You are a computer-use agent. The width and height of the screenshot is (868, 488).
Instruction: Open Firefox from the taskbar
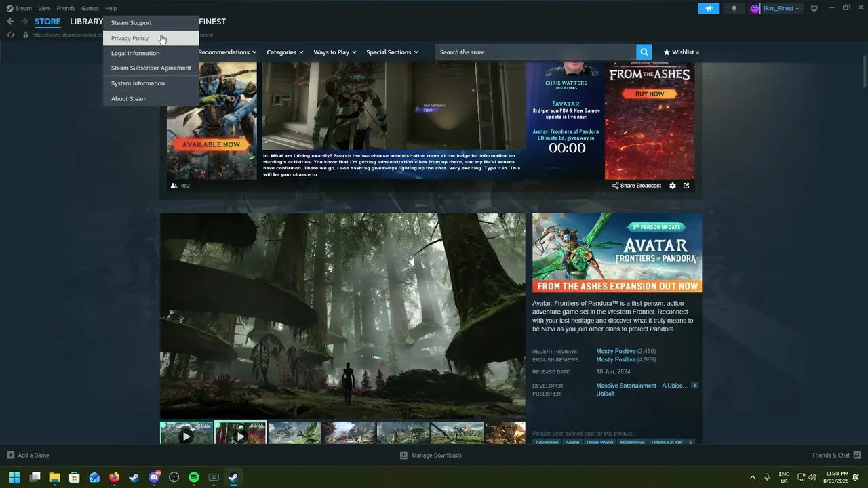click(x=114, y=477)
